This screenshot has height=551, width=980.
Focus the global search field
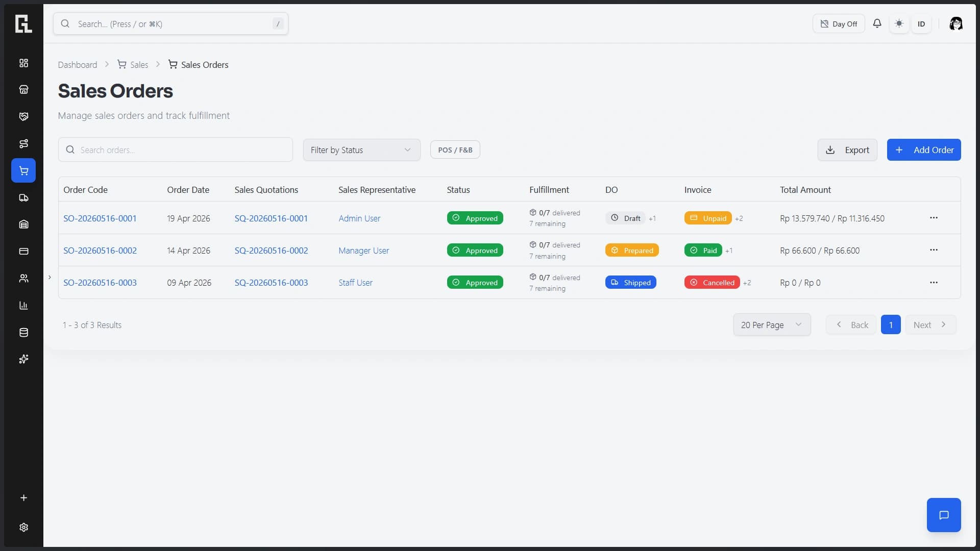tap(170, 23)
